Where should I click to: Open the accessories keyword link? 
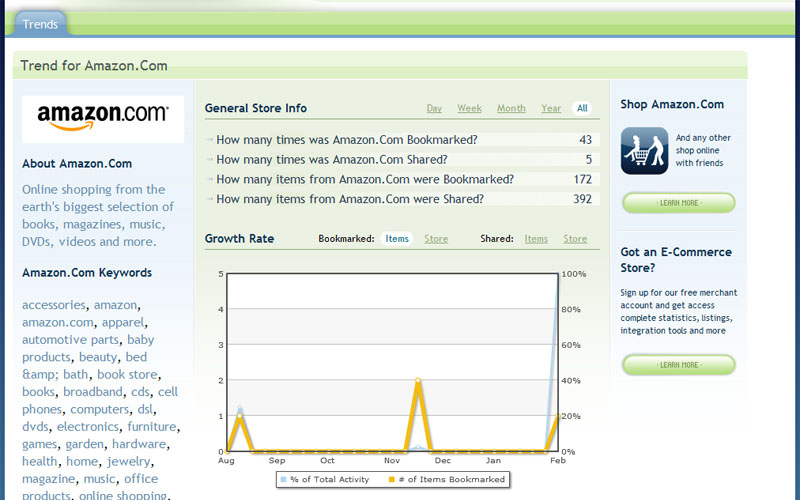(54, 305)
